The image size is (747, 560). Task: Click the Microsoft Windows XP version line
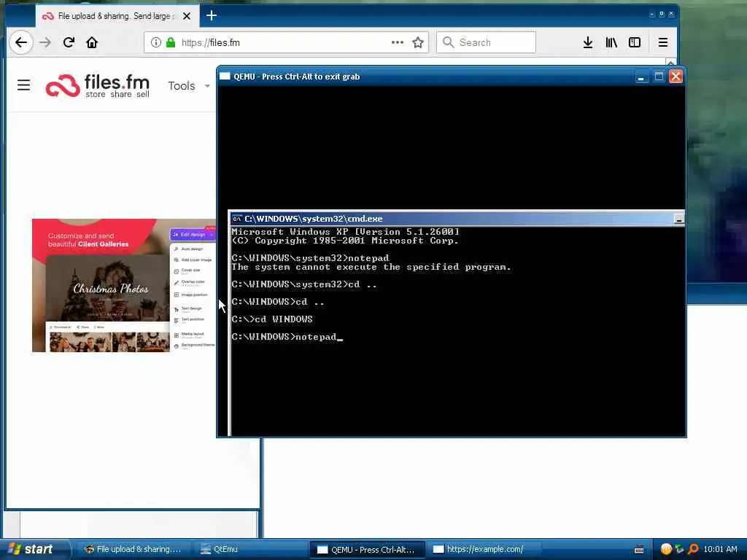click(345, 231)
